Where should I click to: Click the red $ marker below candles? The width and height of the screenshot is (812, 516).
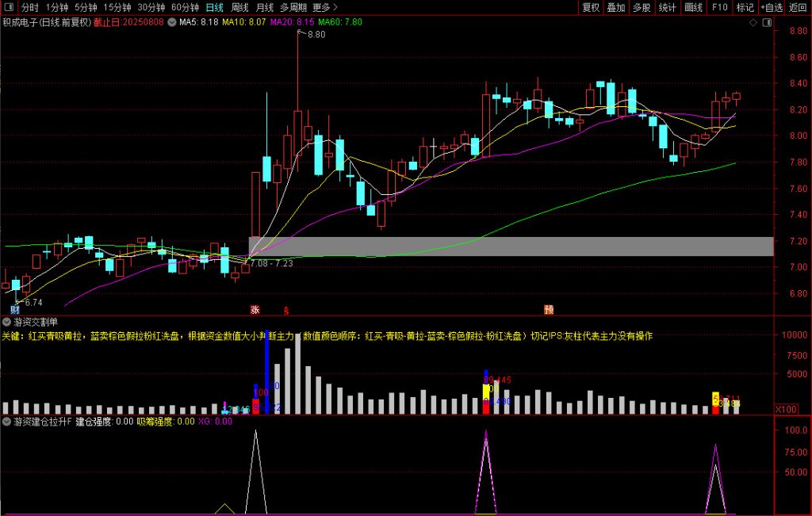[285, 310]
